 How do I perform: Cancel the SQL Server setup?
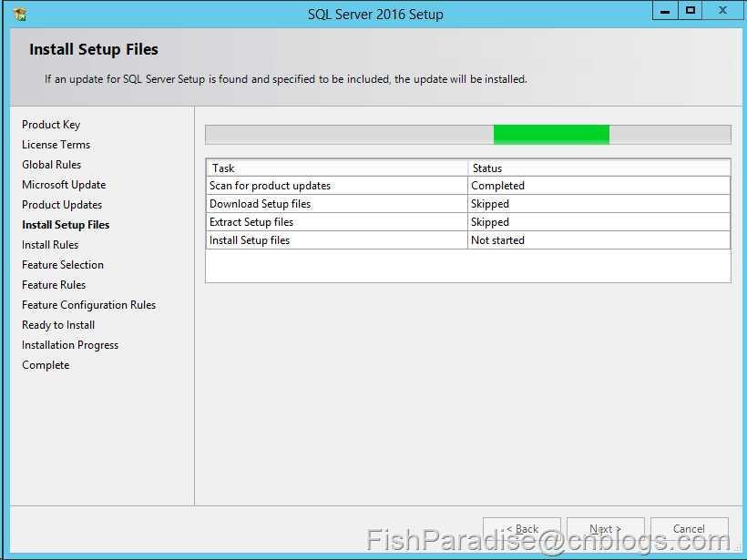click(690, 529)
